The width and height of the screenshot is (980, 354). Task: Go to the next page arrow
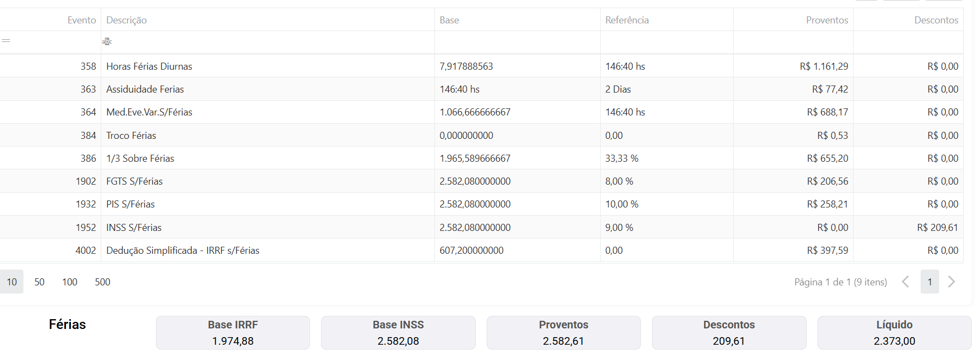952,282
